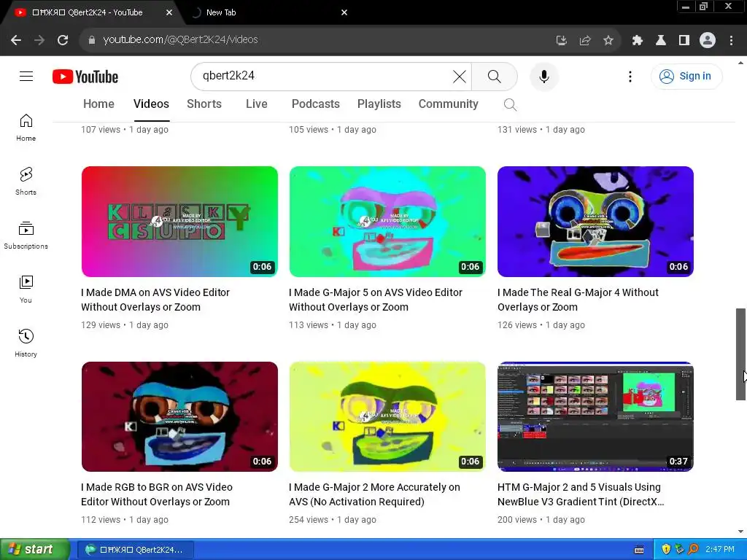Open the yellow G-Major 2 video thumbnail
Image resolution: width=747 pixels, height=560 pixels.
click(387, 416)
